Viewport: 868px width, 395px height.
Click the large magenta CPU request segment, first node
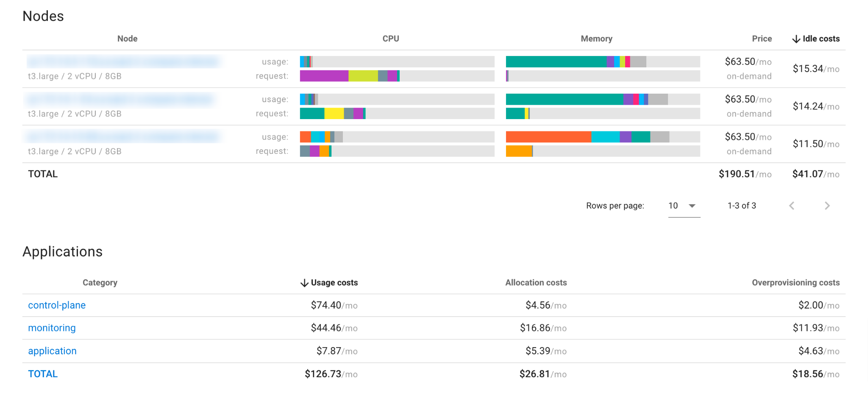(x=324, y=76)
